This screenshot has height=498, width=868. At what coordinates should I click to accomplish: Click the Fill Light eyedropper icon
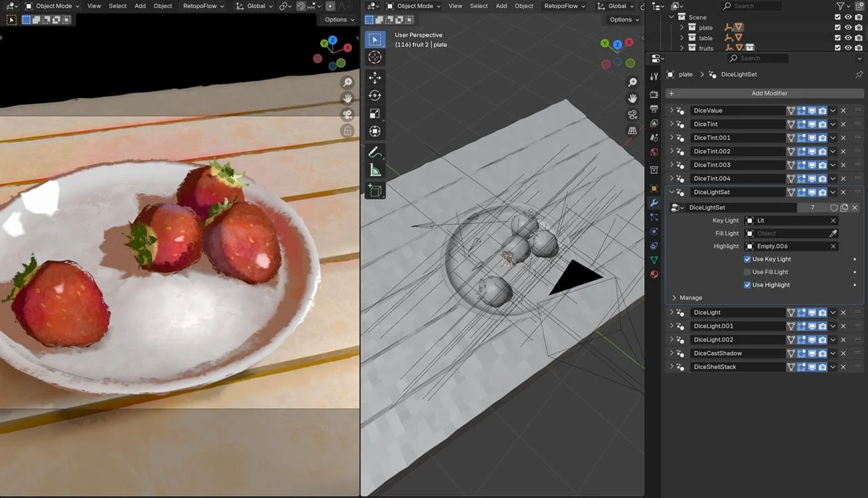coord(833,233)
